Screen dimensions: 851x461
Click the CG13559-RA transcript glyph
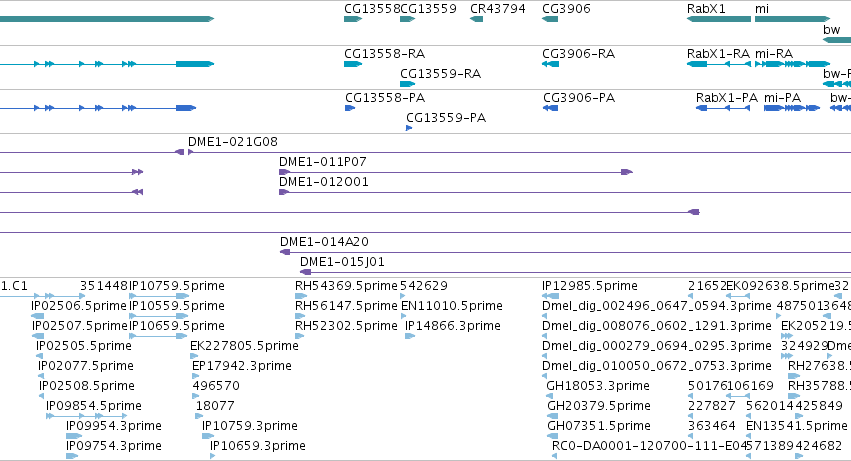pos(408,84)
